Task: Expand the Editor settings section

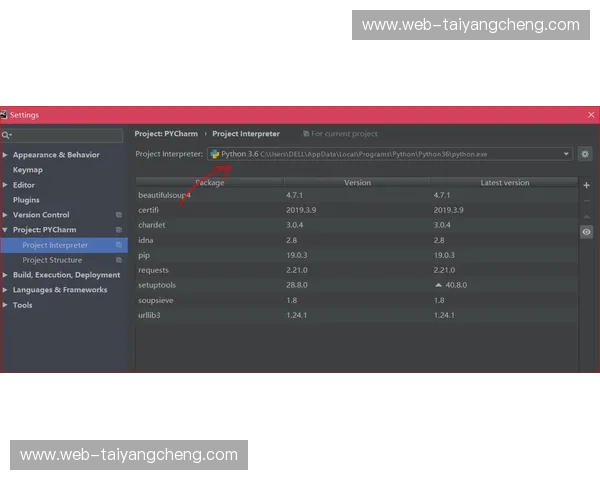Action: click(5, 185)
